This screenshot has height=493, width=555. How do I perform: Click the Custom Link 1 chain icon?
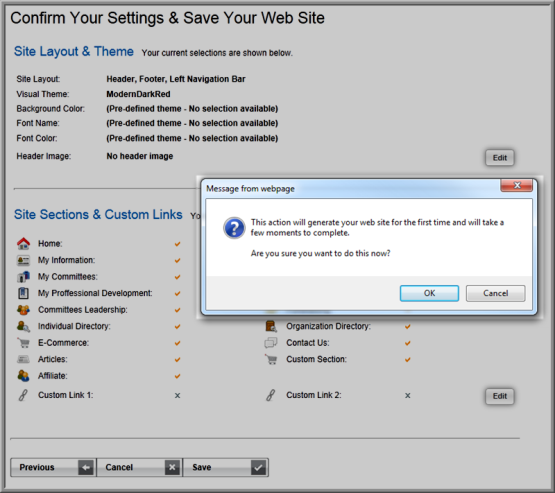tap(23, 395)
